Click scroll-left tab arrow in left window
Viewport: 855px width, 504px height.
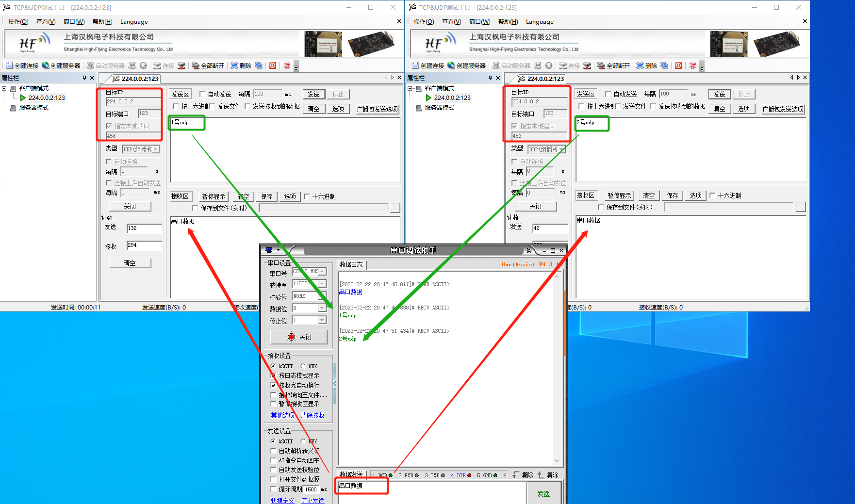pos(386,78)
